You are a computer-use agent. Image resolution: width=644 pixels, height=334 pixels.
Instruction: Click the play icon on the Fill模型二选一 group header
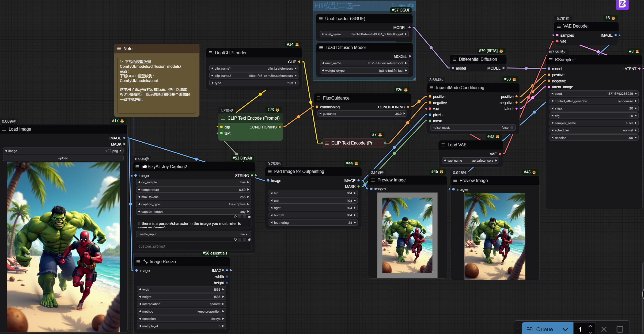point(394,5)
